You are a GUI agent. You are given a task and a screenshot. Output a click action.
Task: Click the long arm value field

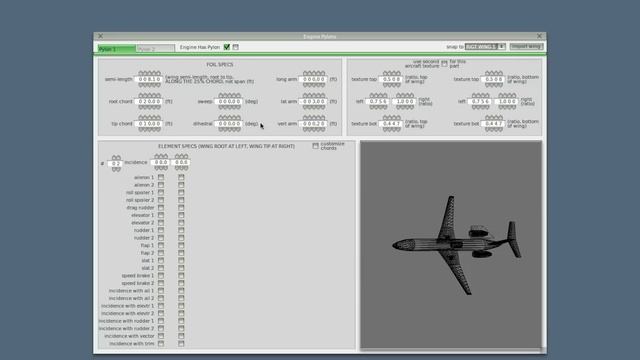tap(314, 79)
